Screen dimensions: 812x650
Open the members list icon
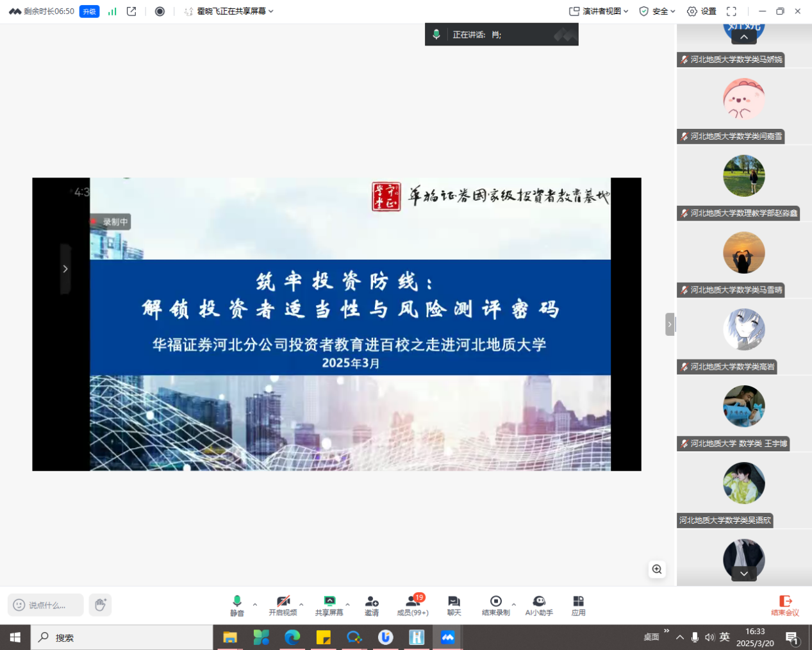[412, 604]
